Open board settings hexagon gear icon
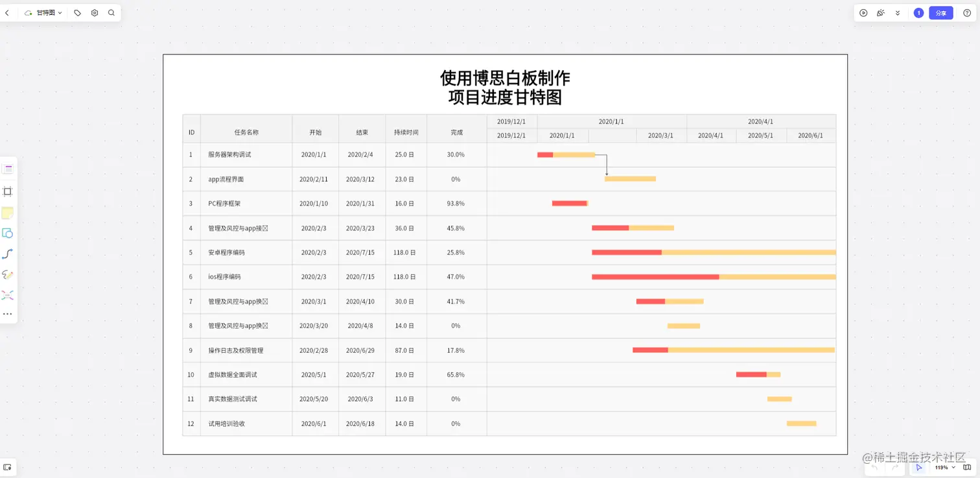The height and width of the screenshot is (478, 980). click(x=95, y=13)
